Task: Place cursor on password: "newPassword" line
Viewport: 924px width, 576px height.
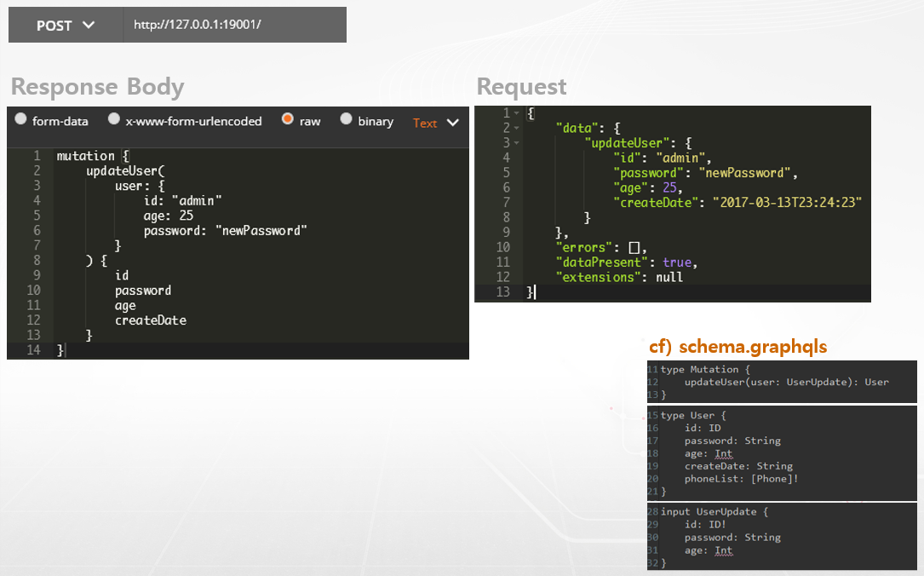Action: (225, 230)
